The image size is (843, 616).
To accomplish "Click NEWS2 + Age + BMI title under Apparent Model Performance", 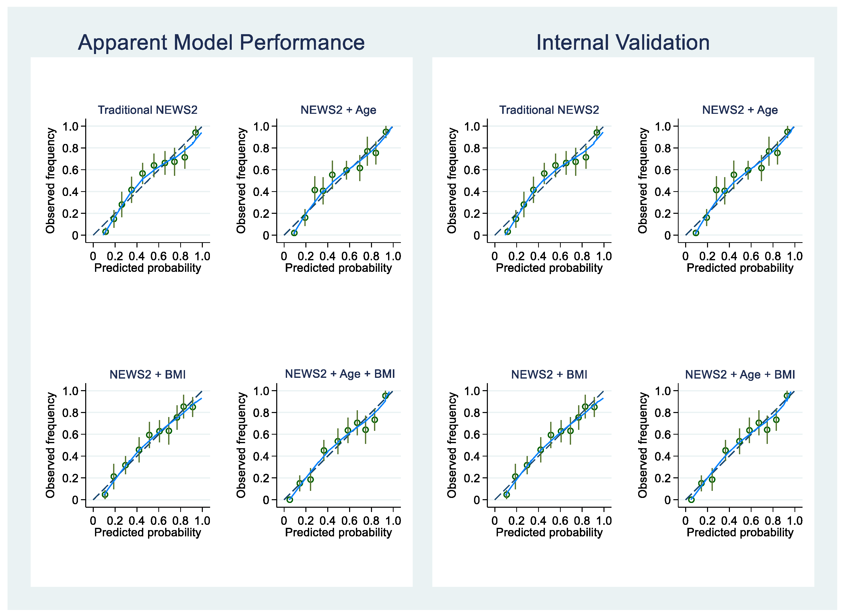I will tap(340, 374).
